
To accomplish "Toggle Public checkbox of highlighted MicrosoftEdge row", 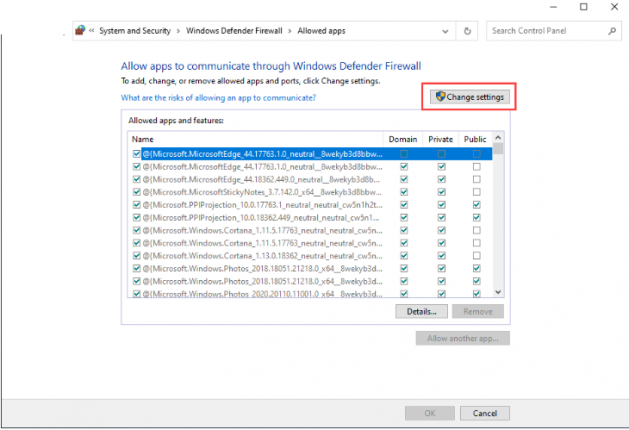I will click(477, 154).
